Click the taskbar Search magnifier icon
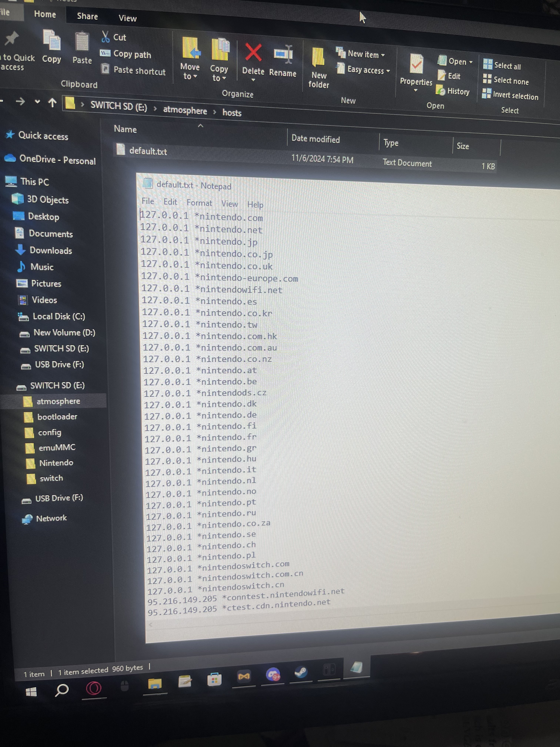560x747 pixels. [62, 690]
